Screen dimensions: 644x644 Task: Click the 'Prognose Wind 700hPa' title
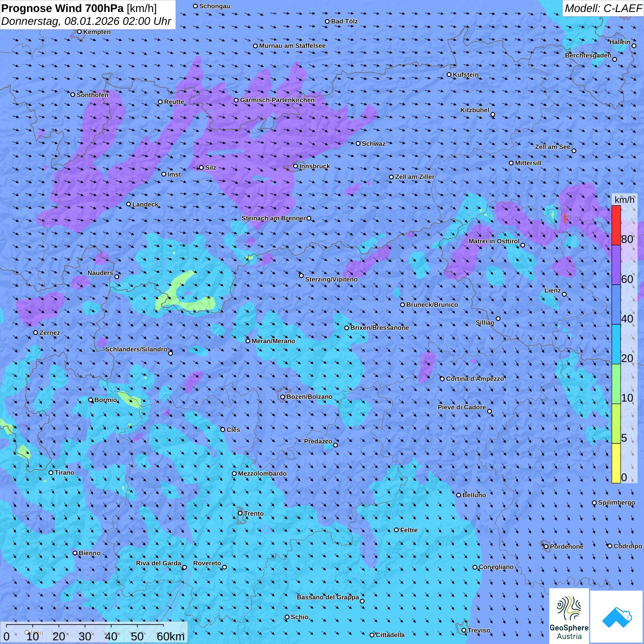click(63, 8)
